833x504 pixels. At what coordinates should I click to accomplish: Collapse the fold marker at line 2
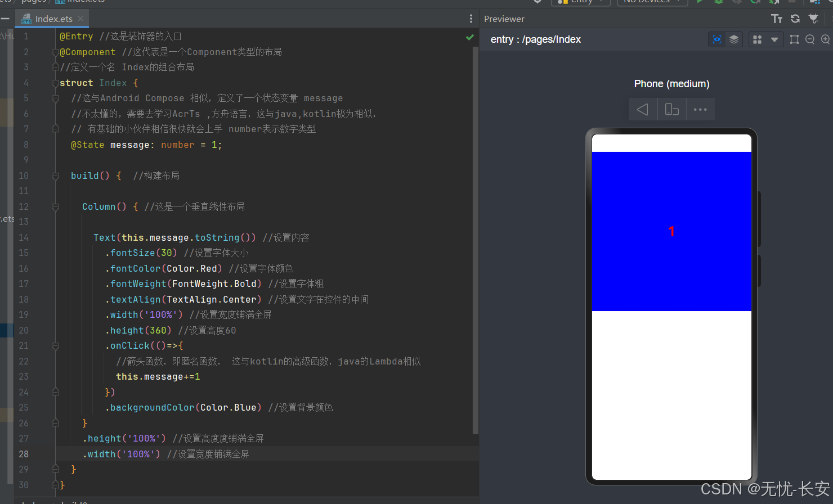pos(55,52)
